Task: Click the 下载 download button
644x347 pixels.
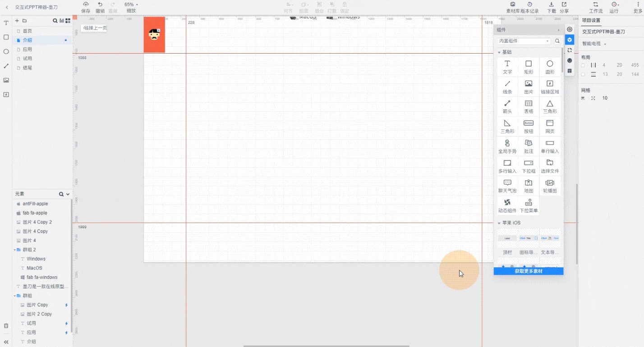Action: (552, 7)
